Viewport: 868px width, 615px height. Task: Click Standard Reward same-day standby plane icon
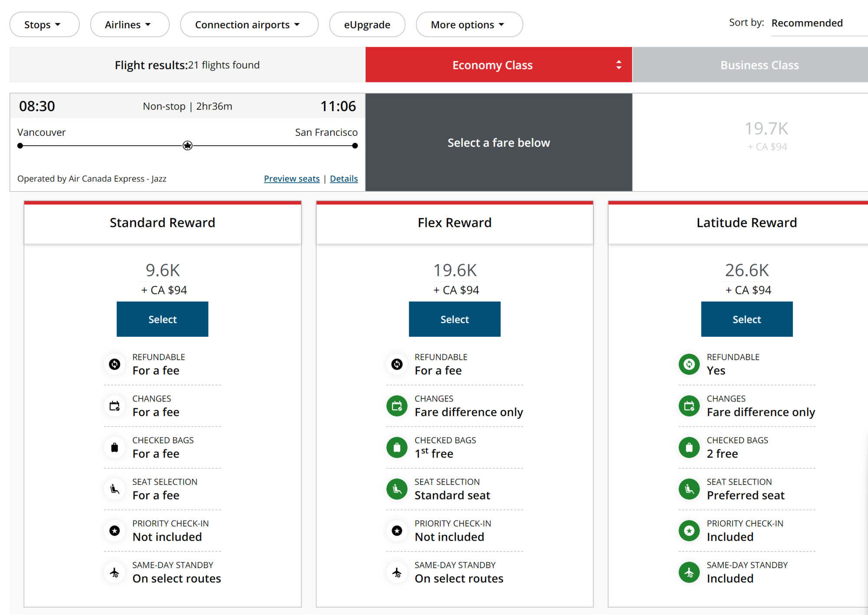click(x=115, y=572)
